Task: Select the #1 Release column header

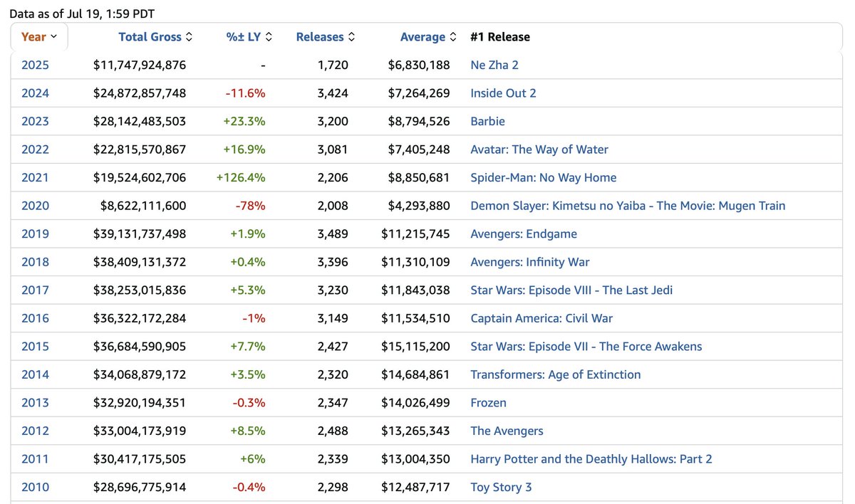Action: pos(500,37)
